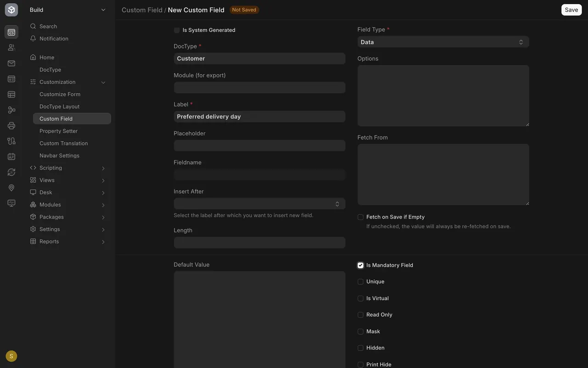Toggle Is System Generated checkbox
This screenshot has height=368, width=588.
click(177, 30)
